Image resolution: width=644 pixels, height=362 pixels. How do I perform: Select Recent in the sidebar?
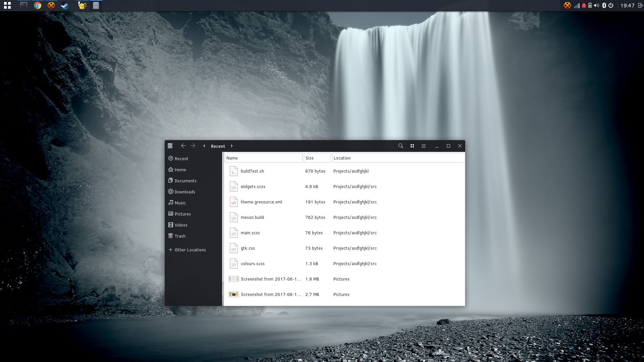pyautogui.click(x=193, y=159)
